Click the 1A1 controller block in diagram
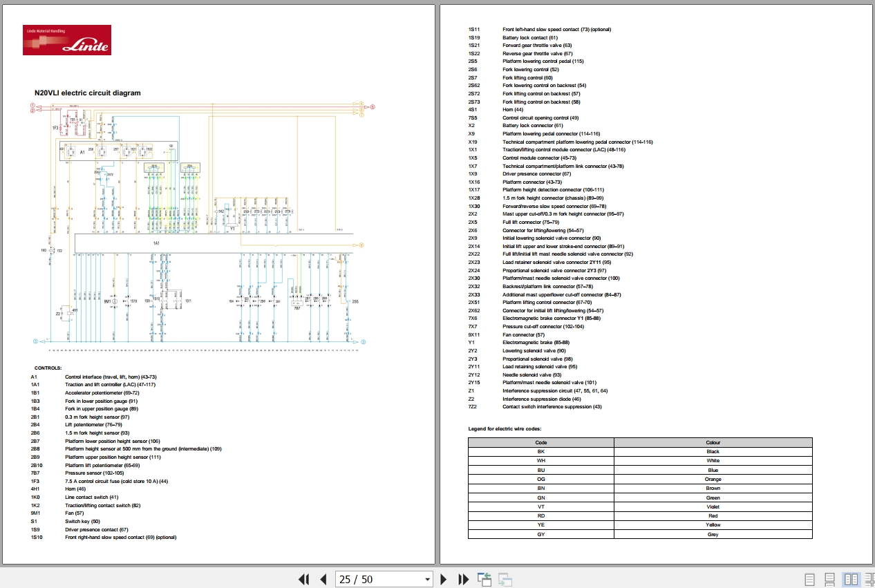The image size is (875, 588). 214,243
